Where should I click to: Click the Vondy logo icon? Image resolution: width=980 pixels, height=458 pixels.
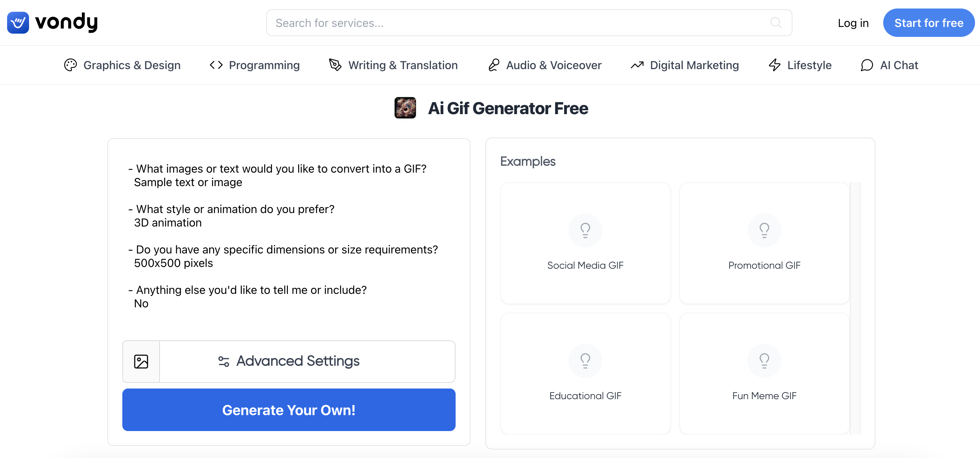tap(16, 22)
